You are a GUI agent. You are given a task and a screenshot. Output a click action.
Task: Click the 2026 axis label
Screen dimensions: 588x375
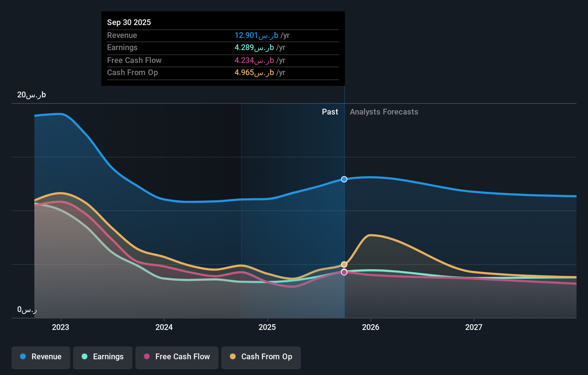click(371, 327)
